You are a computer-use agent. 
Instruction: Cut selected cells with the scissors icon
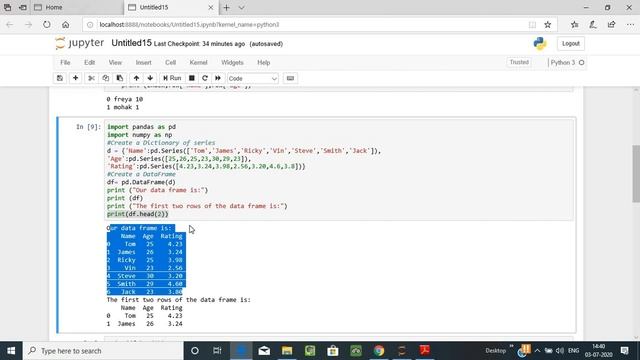tap(91, 78)
